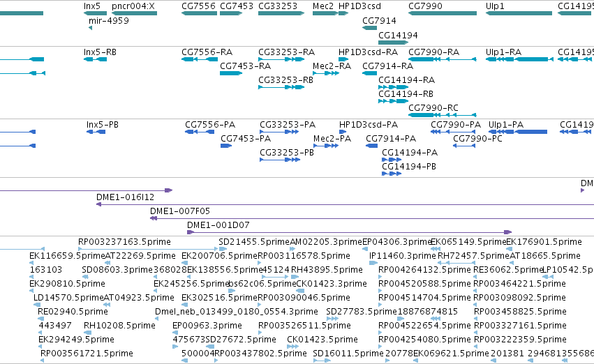Select the EK176901.5prime EST

tap(510, 249)
